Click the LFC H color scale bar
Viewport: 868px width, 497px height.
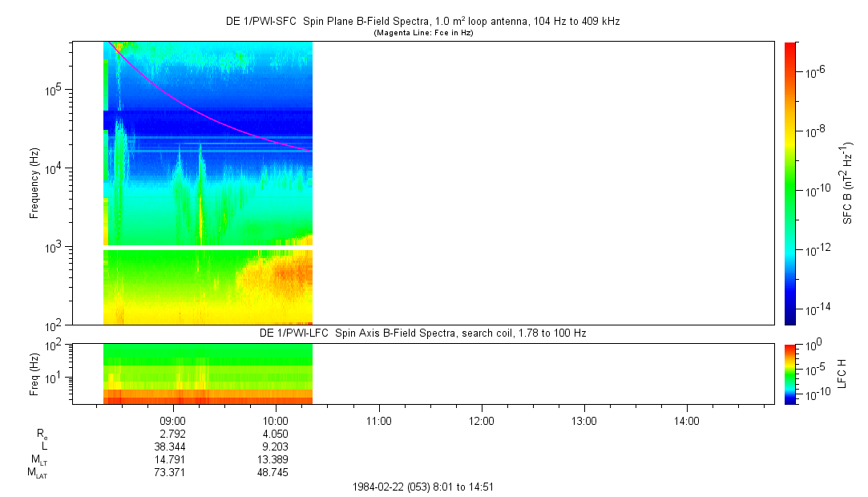789,374
